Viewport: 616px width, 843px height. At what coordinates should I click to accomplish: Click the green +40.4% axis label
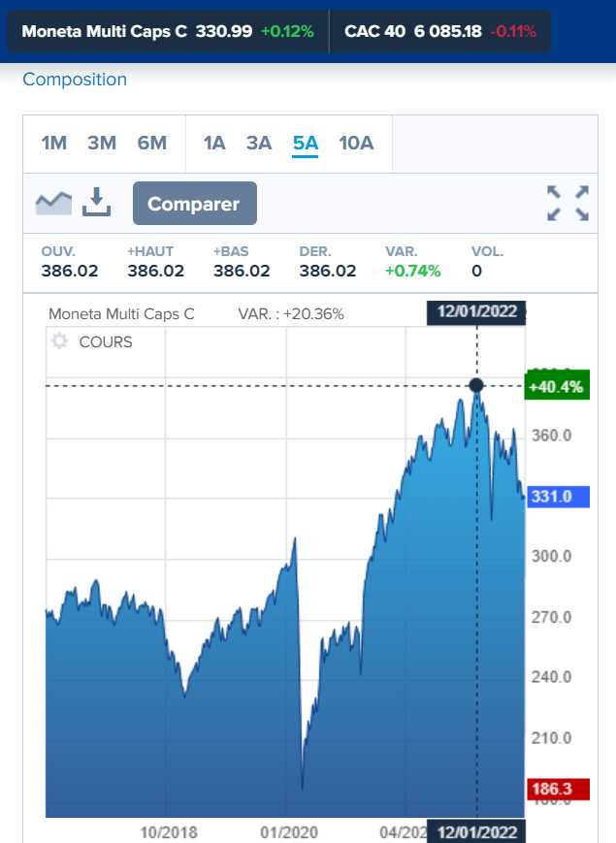tap(554, 386)
